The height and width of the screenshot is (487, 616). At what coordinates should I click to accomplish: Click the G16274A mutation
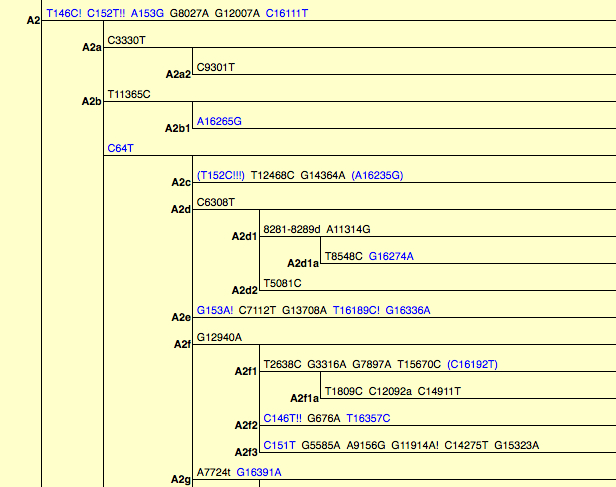(x=391, y=256)
